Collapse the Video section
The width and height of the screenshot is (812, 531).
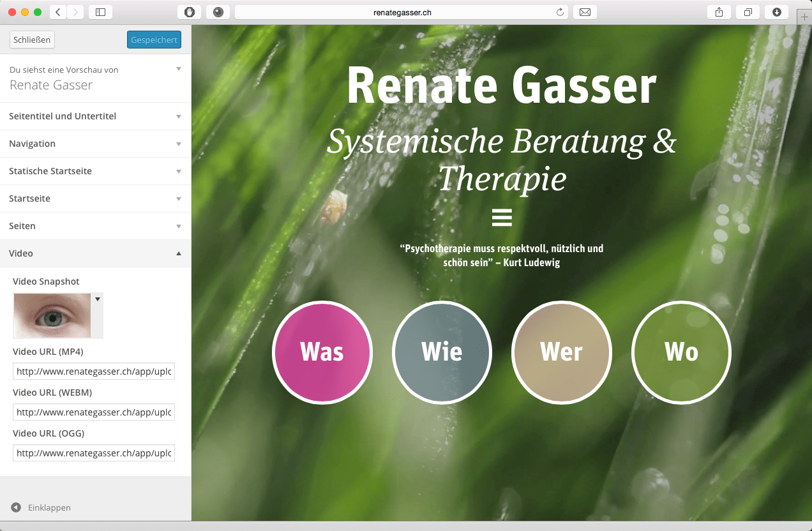click(95, 253)
